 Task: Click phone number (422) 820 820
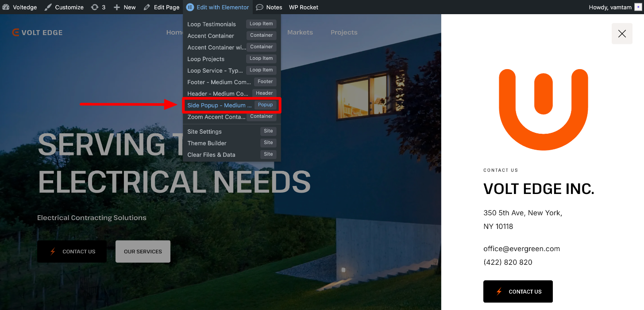(x=508, y=262)
